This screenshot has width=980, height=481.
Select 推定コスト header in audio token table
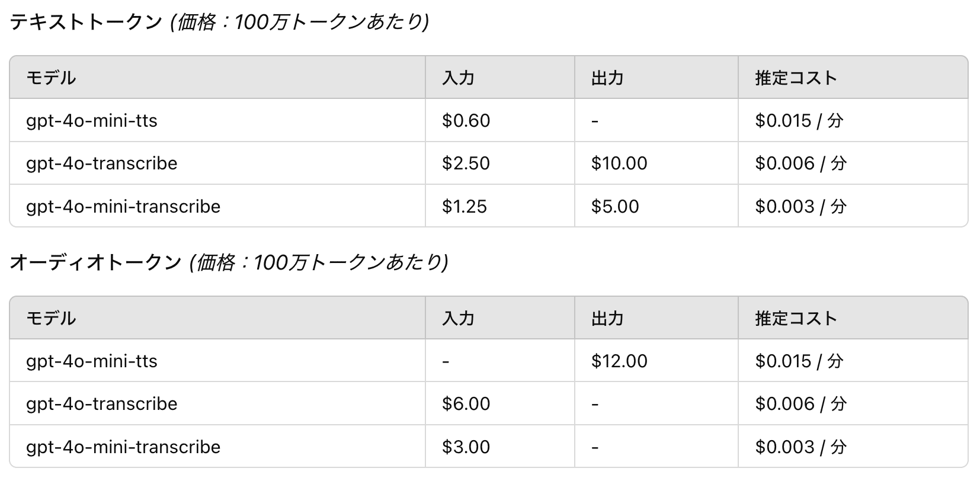pyautogui.click(x=796, y=318)
